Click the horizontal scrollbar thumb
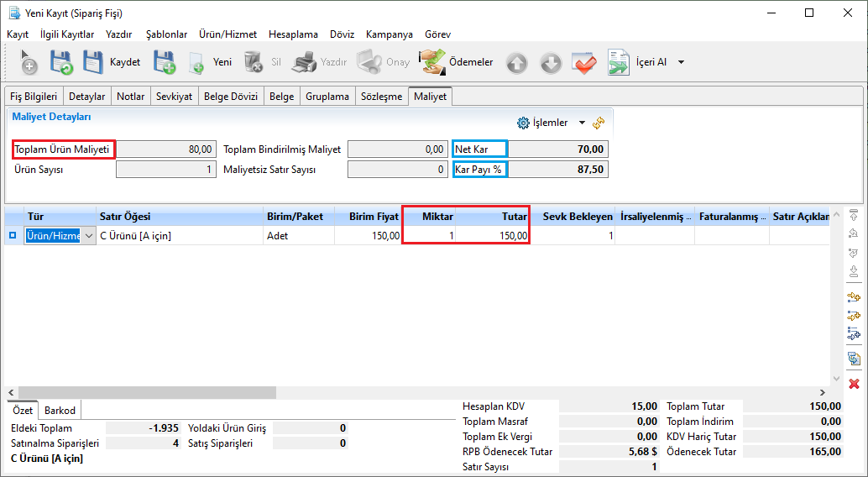868x477 pixels. (x=146, y=392)
